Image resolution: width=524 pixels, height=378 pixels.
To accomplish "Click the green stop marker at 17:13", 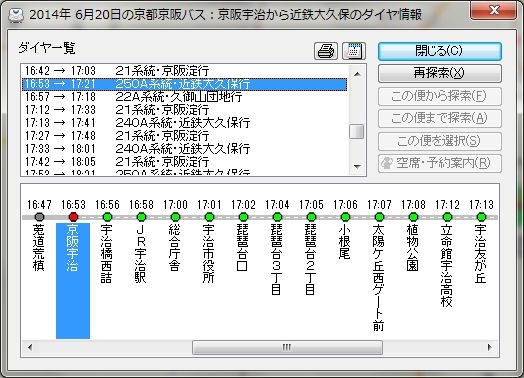I will pos(481,217).
